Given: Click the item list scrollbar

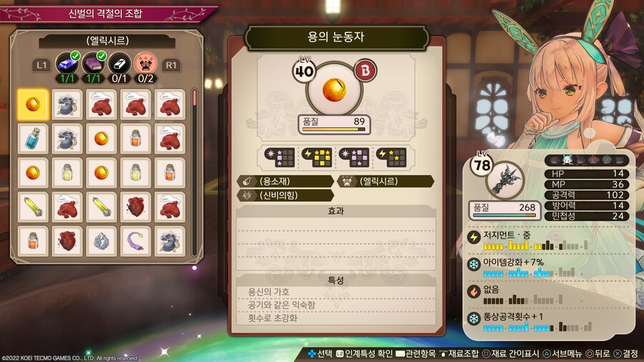Looking at the screenshot, I should (x=194, y=172).
